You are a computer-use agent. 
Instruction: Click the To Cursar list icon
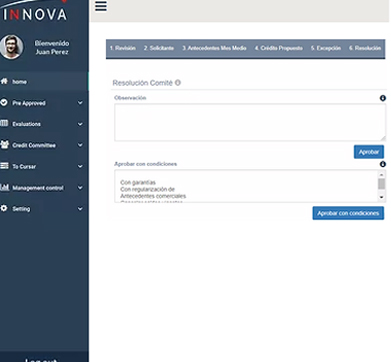click(4, 166)
